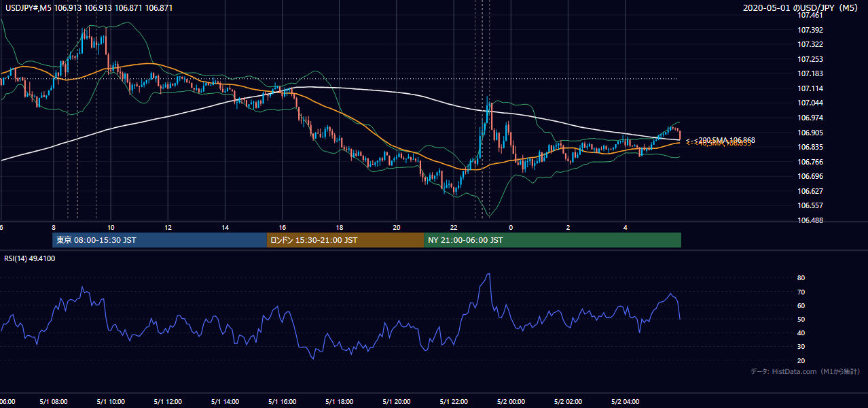Click hour tick 22 below the price chart
Screen dimensions: 868x408
pyautogui.click(x=454, y=228)
